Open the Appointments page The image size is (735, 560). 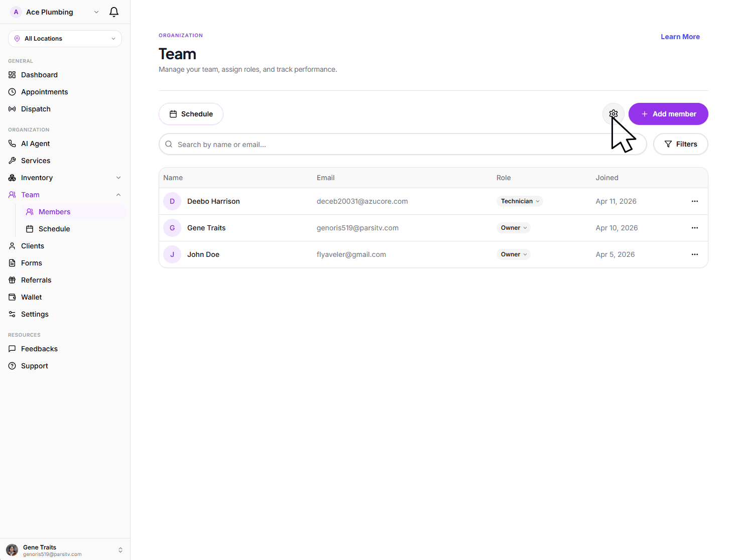(x=44, y=92)
